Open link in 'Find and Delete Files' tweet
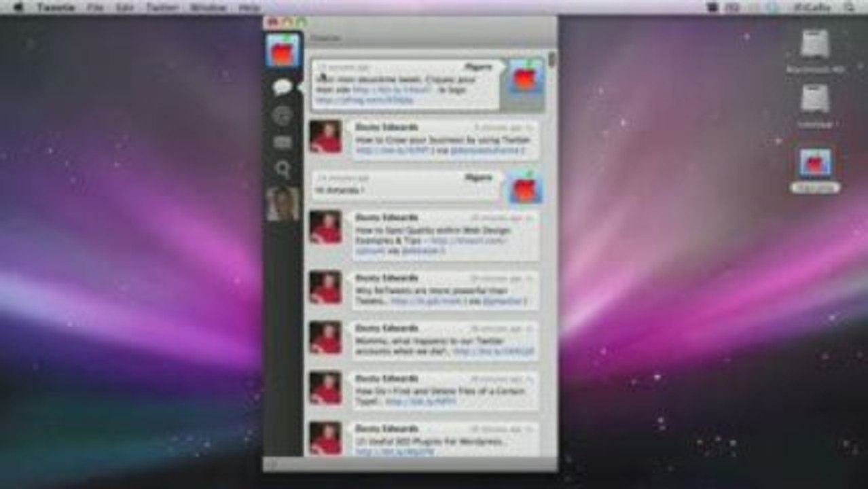Image resolution: width=868 pixels, height=489 pixels. [421, 402]
